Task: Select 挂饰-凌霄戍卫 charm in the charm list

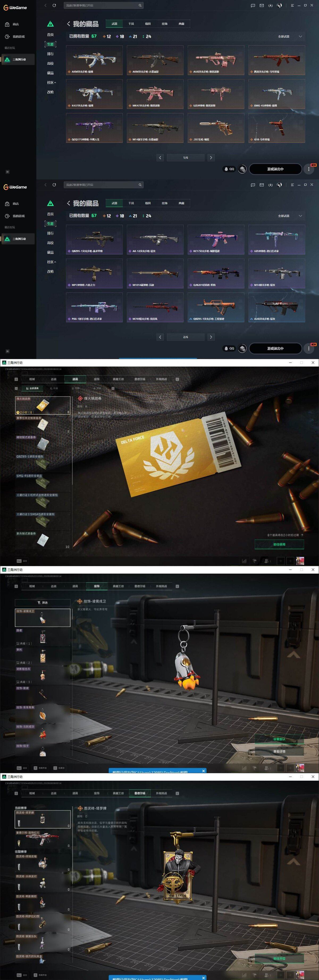Action: tap(43, 617)
